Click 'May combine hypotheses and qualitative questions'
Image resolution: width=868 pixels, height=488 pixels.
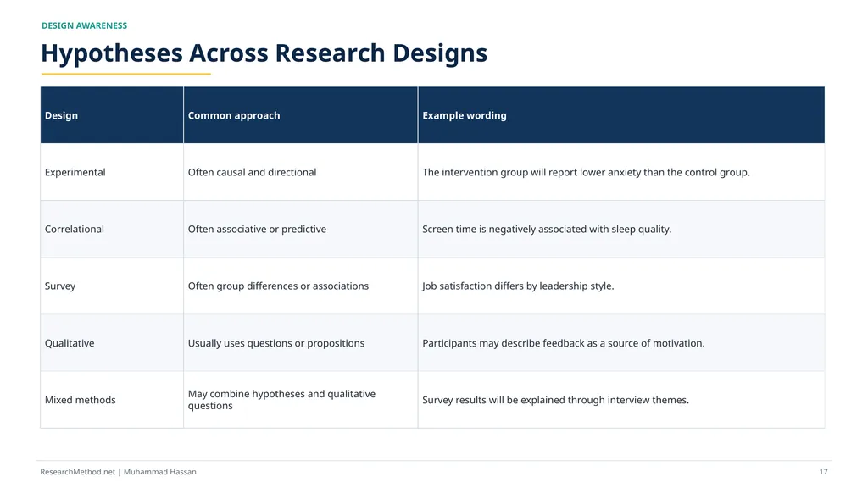(x=281, y=400)
